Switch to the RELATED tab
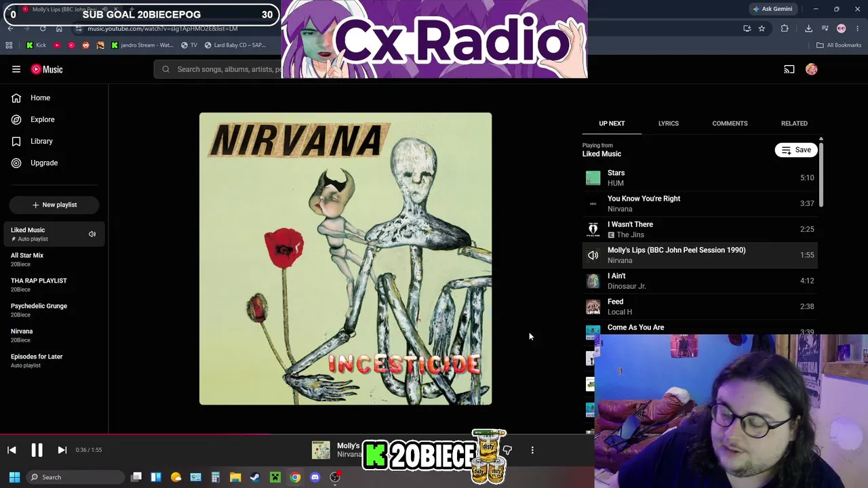This screenshot has height=488, width=868. tap(794, 123)
